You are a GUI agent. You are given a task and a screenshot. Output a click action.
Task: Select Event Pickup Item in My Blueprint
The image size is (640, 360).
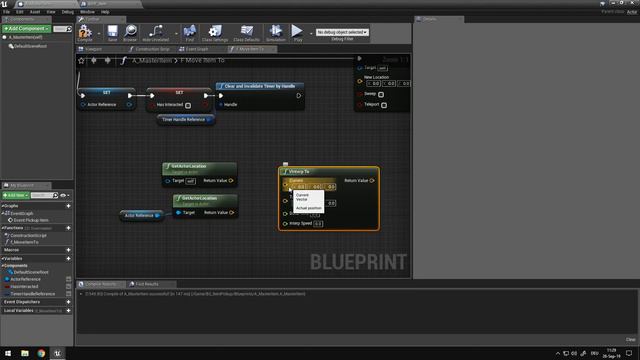click(x=31, y=220)
